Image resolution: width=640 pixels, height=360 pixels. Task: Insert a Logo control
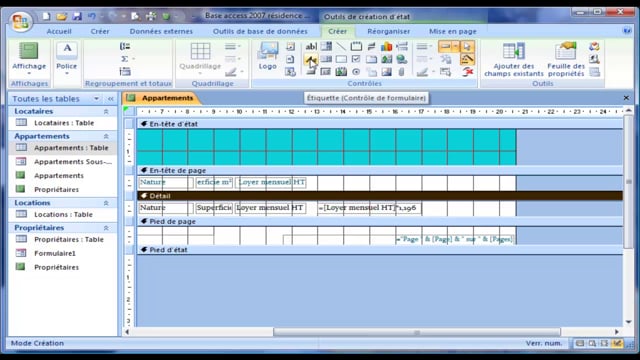coord(268,56)
